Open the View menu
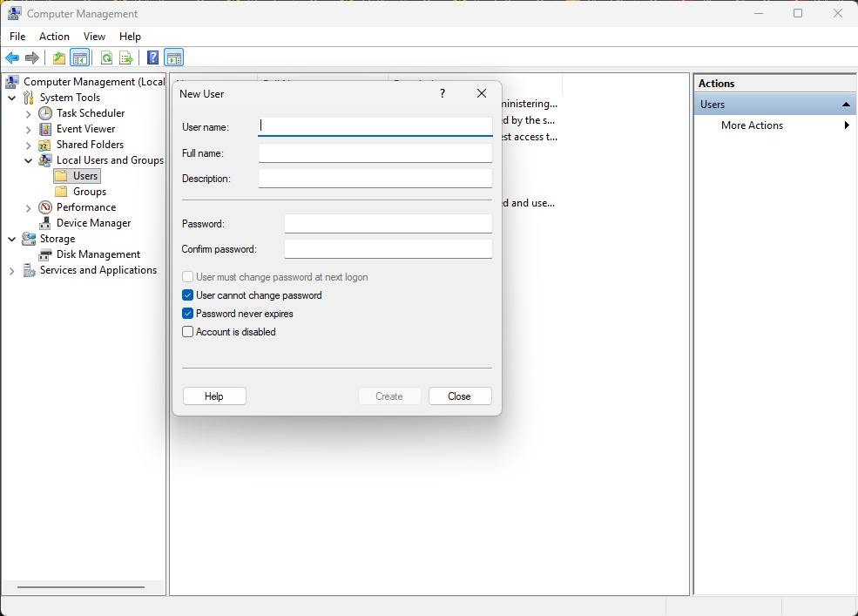This screenshot has height=616, width=858. [94, 36]
